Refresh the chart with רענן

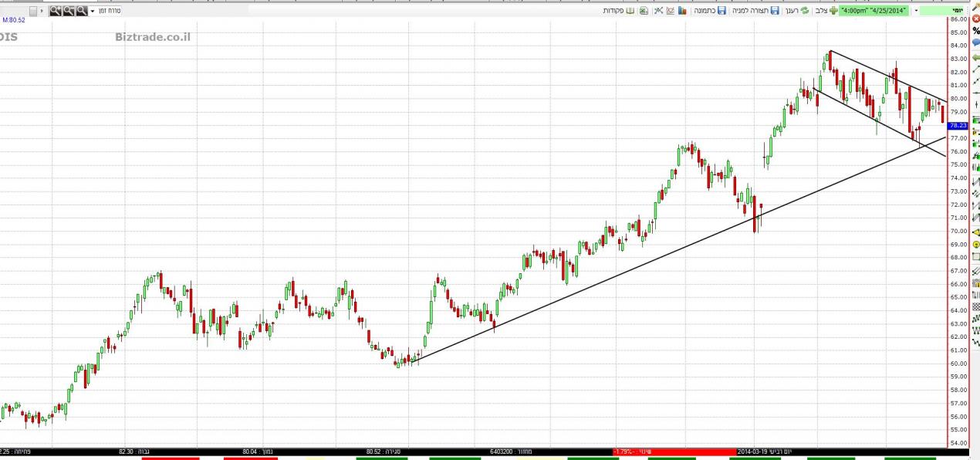click(796, 11)
